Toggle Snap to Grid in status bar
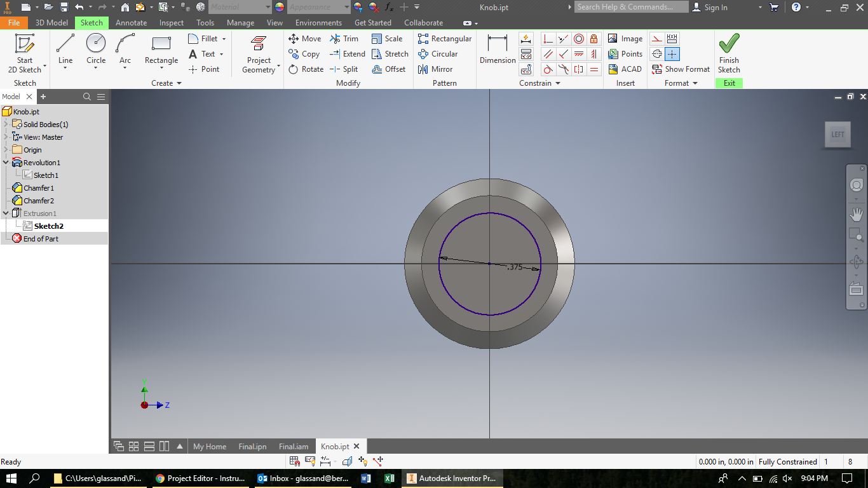The image size is (868, 488). tap(295, 461)
